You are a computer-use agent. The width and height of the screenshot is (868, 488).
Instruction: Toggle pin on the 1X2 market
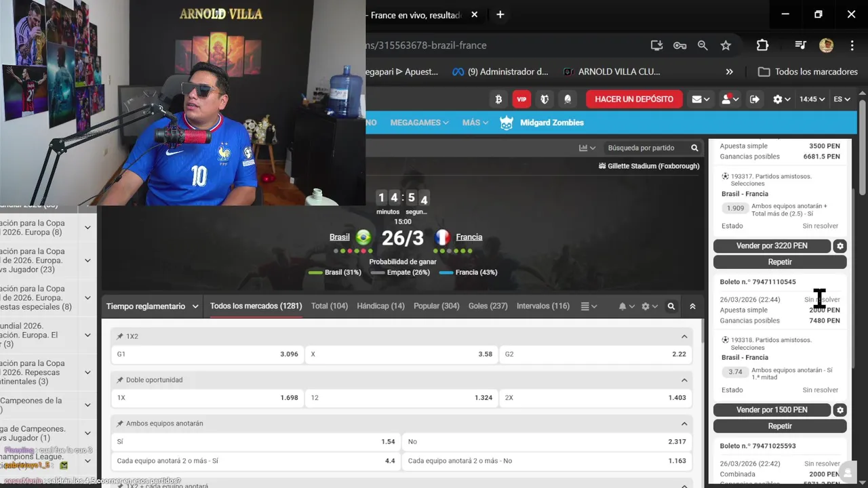click(120, 336)
